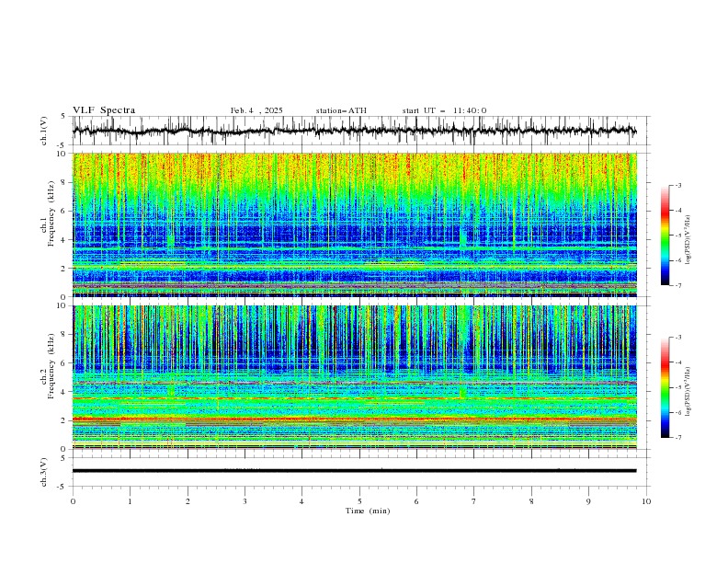Click the "Time (min)" axis label
The width and height of the screenshot is (728, 563).
click(x=368, y=511)
